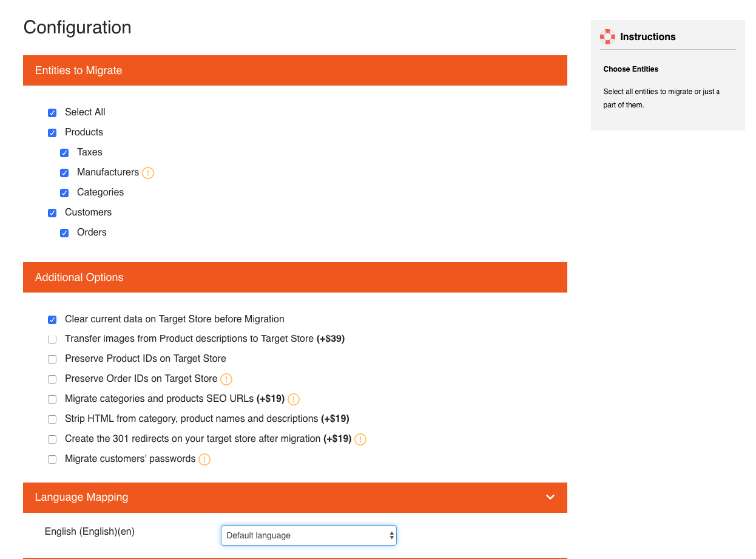Screen dimensions: 756x559
Task: Click the Additional Options section header
Action: [295, 277]
